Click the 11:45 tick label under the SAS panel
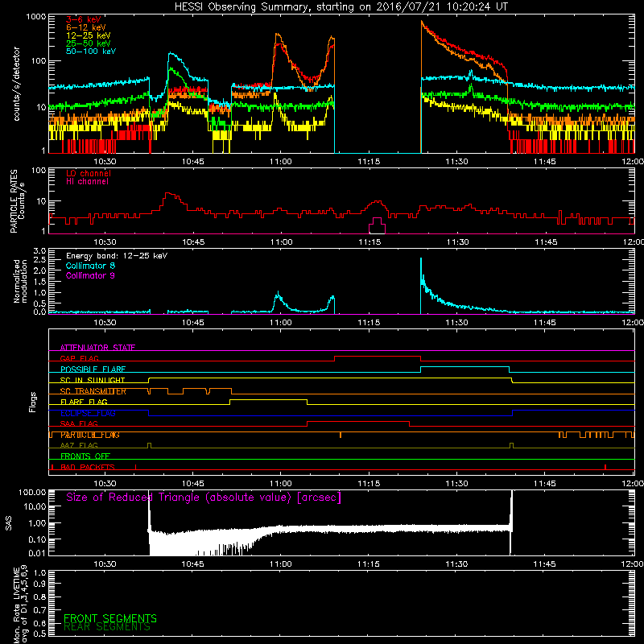 click(x=545, y=564)
